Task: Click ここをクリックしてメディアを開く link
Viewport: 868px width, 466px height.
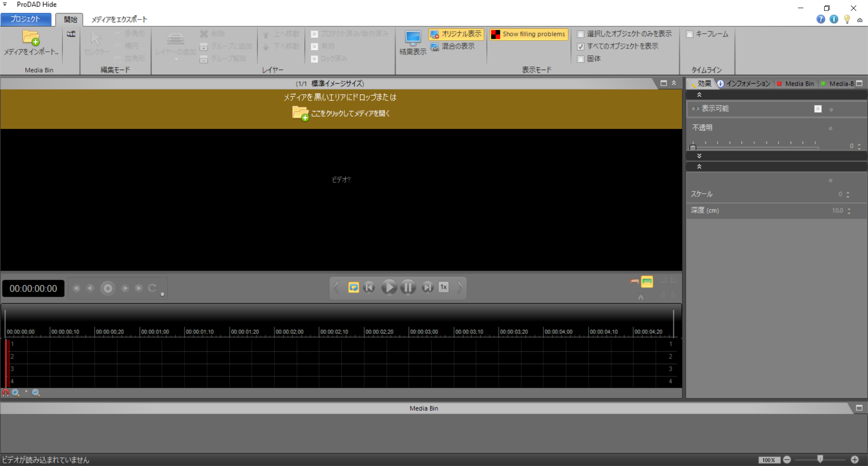Action: click(x=350, y=114)
